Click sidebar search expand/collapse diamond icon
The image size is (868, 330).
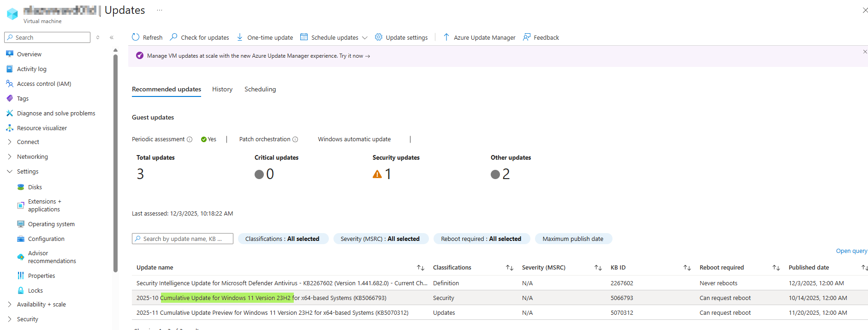click(x=98, y=37)
